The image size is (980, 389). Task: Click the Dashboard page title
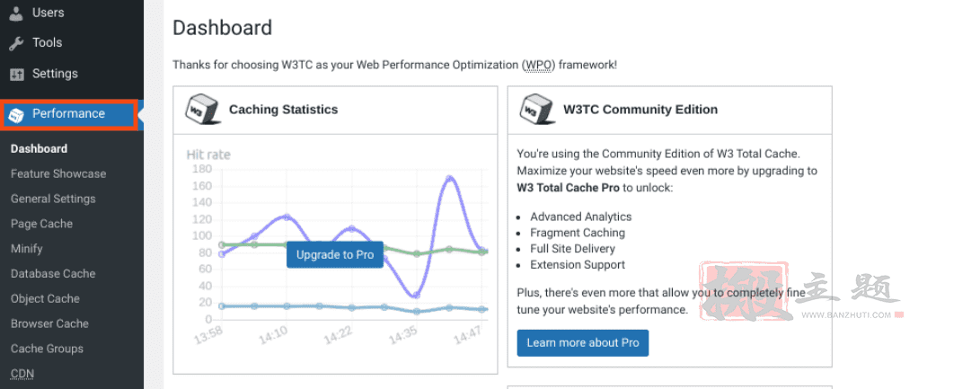tap(223, 28)
